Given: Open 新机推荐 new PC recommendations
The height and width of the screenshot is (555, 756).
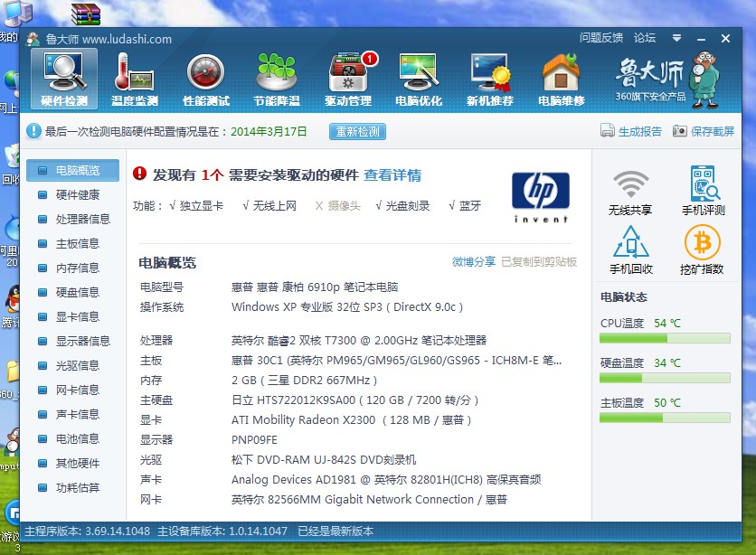Looking at the screenshot, I should tap(490, 79).
